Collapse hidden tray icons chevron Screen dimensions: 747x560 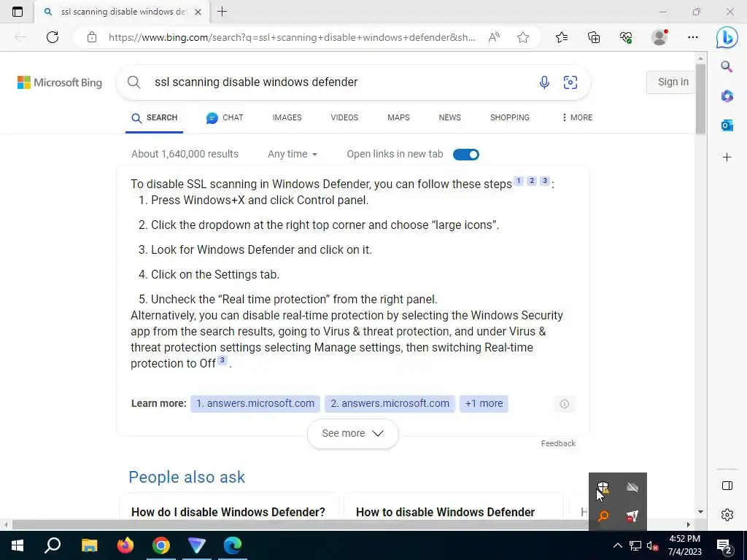click(x=617, y=545)
